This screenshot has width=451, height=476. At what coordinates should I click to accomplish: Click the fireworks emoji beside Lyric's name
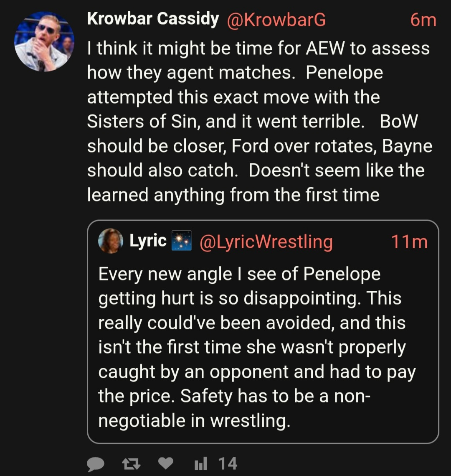(182, 241)
